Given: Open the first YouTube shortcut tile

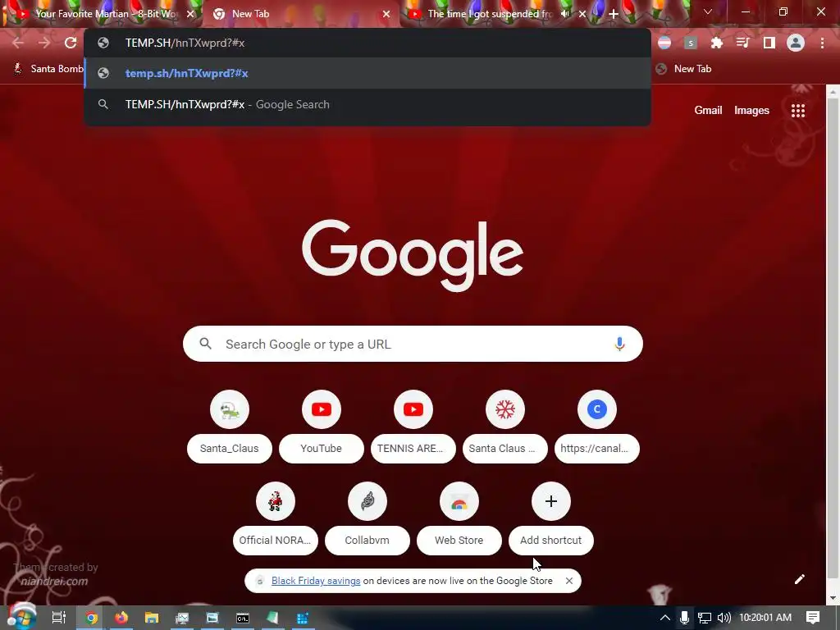Looking at the screenshot, I should (x=321, y=427).
